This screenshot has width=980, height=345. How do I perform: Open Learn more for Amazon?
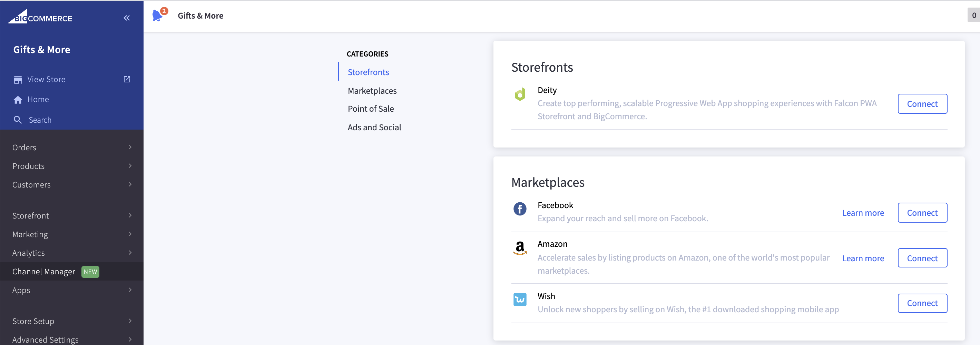point(863,258)
